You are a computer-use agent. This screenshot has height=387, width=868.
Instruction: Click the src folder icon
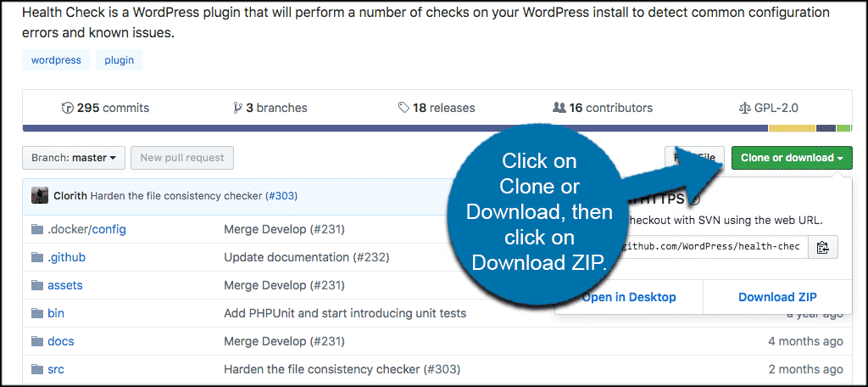coord(37,369)
